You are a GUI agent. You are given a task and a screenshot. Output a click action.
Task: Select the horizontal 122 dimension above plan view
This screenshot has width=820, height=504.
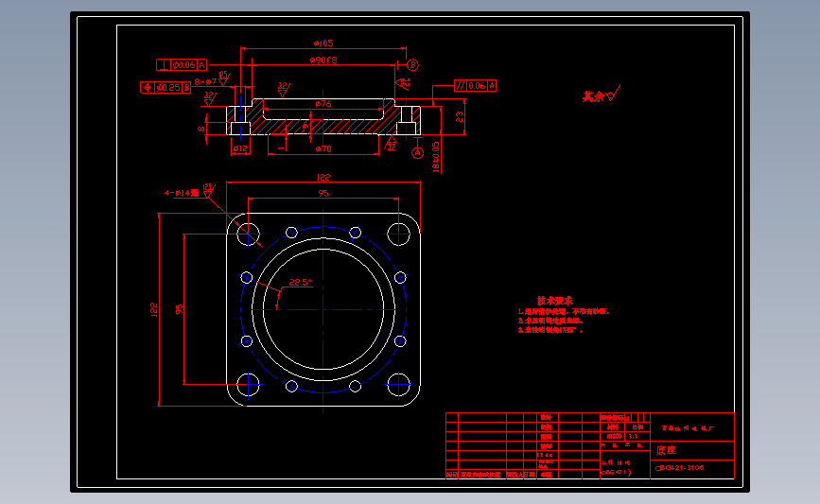[323, 177]
